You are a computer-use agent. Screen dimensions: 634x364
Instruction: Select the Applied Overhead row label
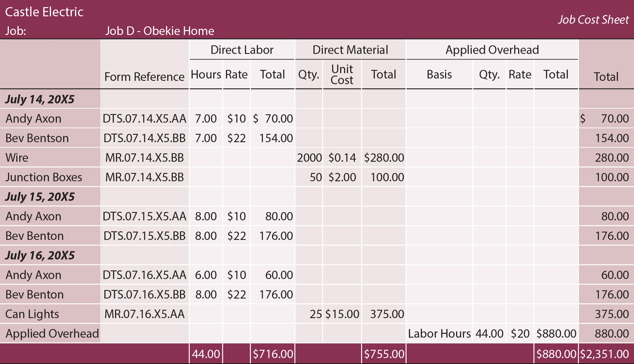52,333
